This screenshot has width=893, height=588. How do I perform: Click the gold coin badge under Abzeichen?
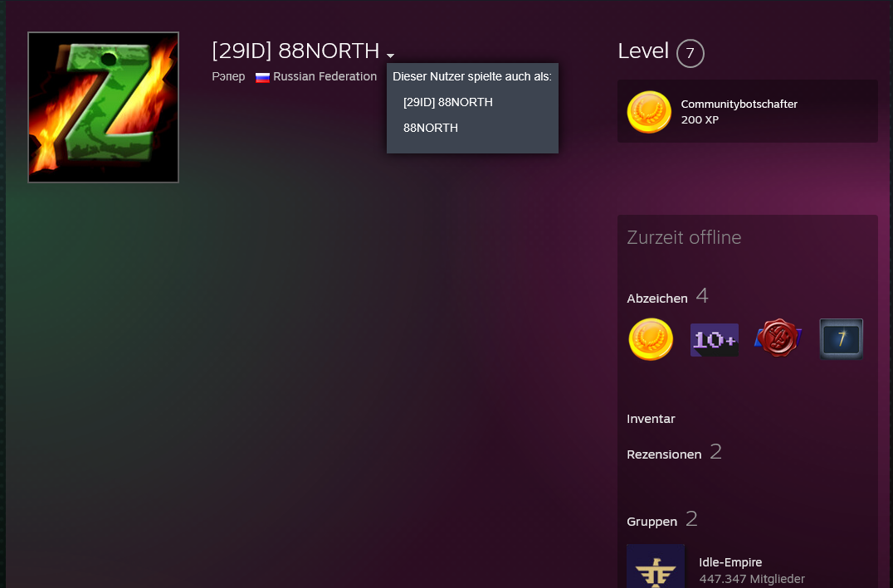[x=651, y=339]
